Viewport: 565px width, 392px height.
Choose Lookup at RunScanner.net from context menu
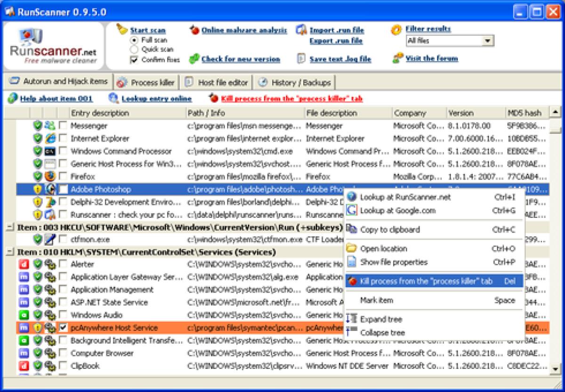[x=434, y=197]
